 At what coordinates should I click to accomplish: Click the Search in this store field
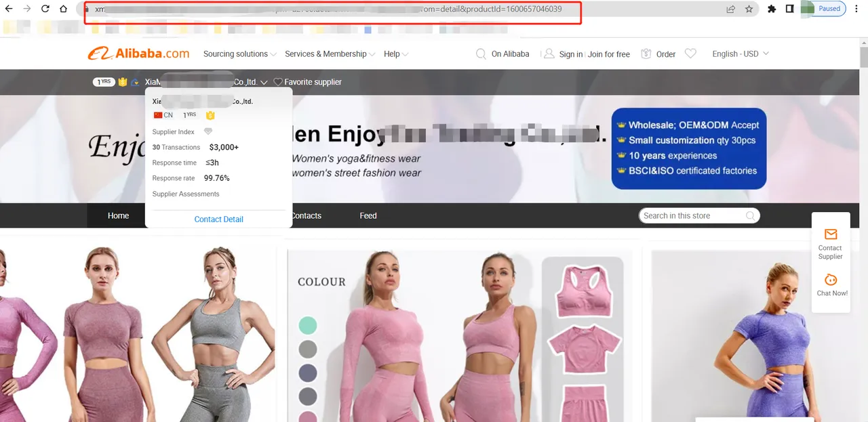click(x=692, y=215)
